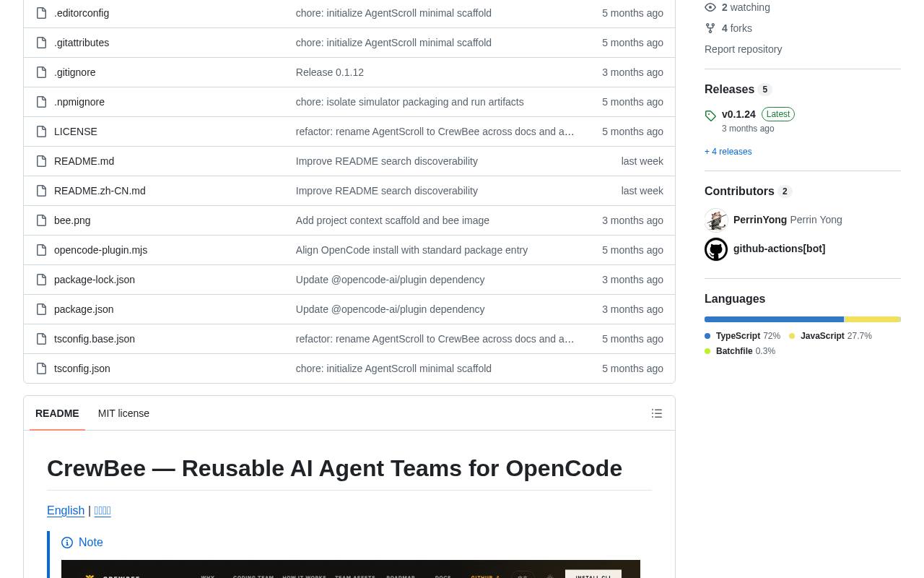Click the blue TypeScript segment of language bar
The image size is (924, 578).
[x=774, y=319]
